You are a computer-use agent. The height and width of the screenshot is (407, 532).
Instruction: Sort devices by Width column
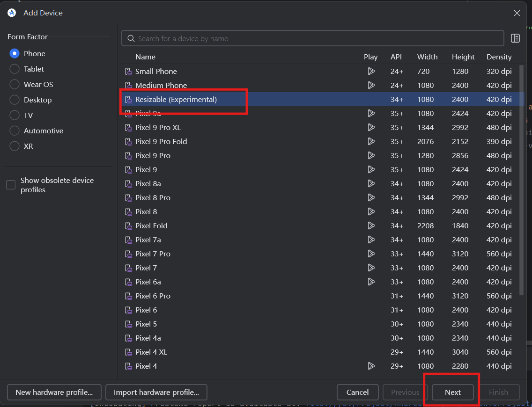[427, 57]
